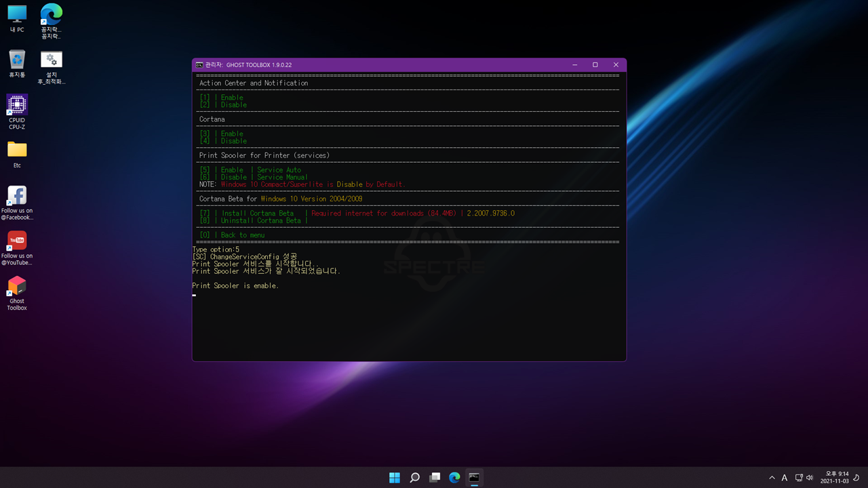Open the Follow us on YouTube shortcut
The image size is (868, 488).
pyautogui.click(x=17, y=248)
